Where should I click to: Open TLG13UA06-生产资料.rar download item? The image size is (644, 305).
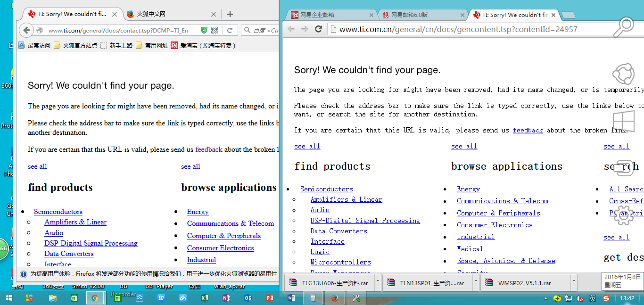click(x=329, y=283)
